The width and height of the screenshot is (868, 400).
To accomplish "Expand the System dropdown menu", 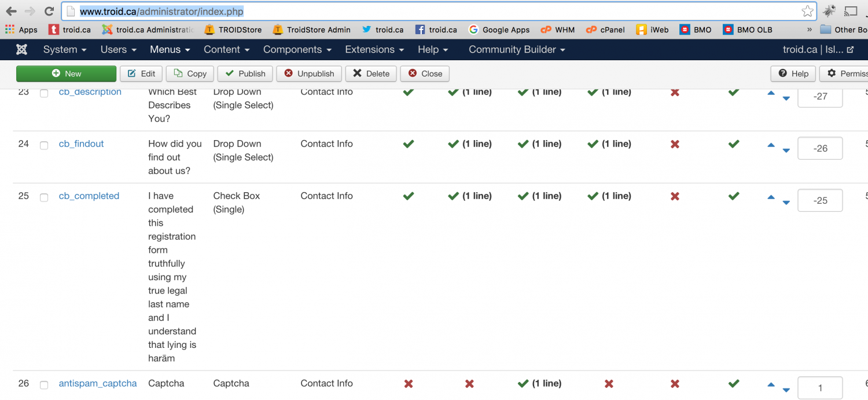I will point(65,50).
